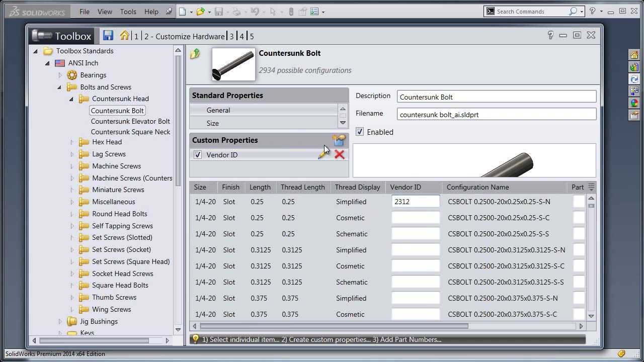Click the Select arrow tool icon
644x362 pixels.
(273, 12)
